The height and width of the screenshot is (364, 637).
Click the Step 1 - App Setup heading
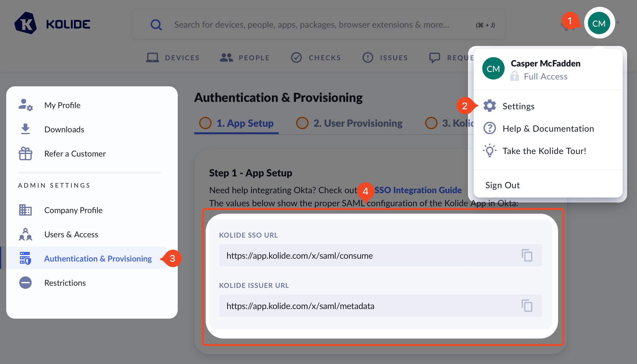point(250,173)
